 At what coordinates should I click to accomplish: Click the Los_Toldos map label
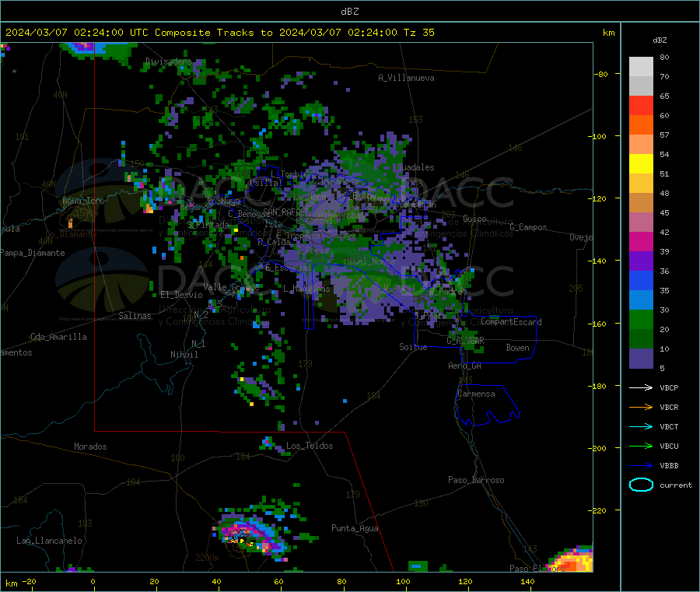(310, 446)
